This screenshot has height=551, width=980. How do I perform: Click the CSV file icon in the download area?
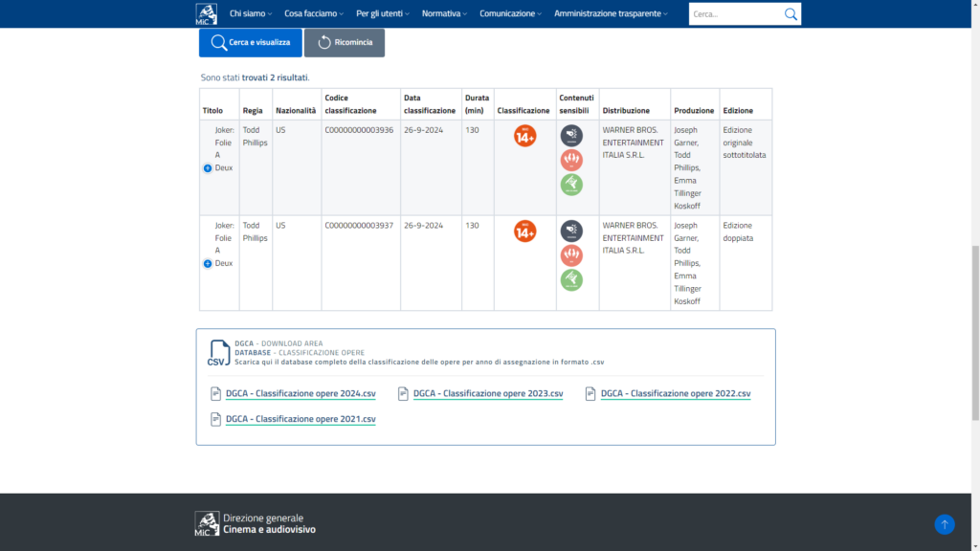[219, 353]
